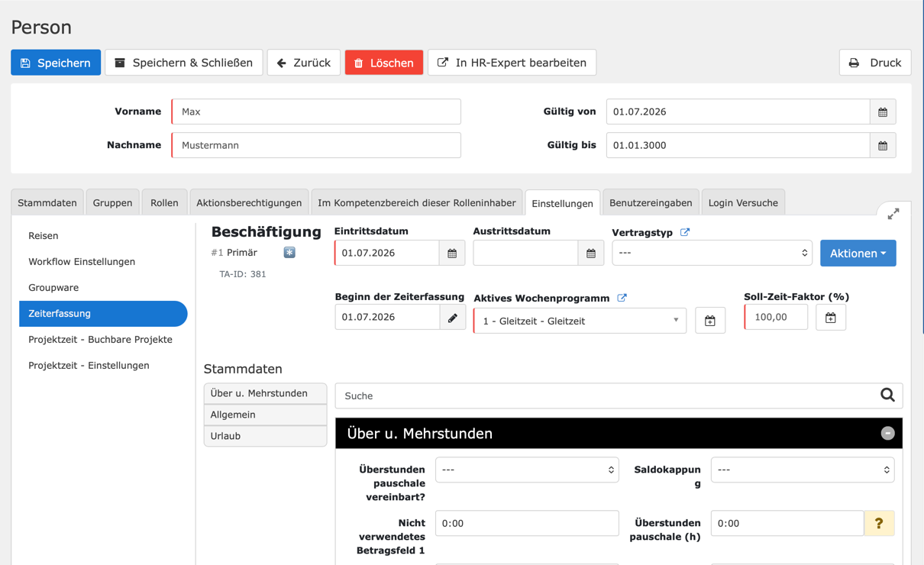Viewport: 924px width, 565px height.
Task: Click Nicht verwendetes Betragsfeld 1 input
Action: point(527,523)
